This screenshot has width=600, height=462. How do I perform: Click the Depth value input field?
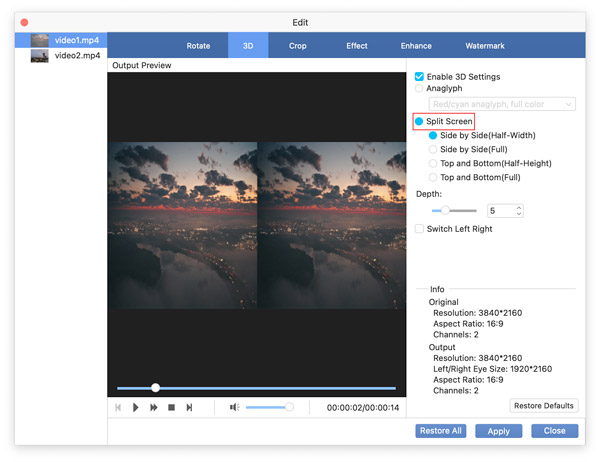click(x=501, y=211)
